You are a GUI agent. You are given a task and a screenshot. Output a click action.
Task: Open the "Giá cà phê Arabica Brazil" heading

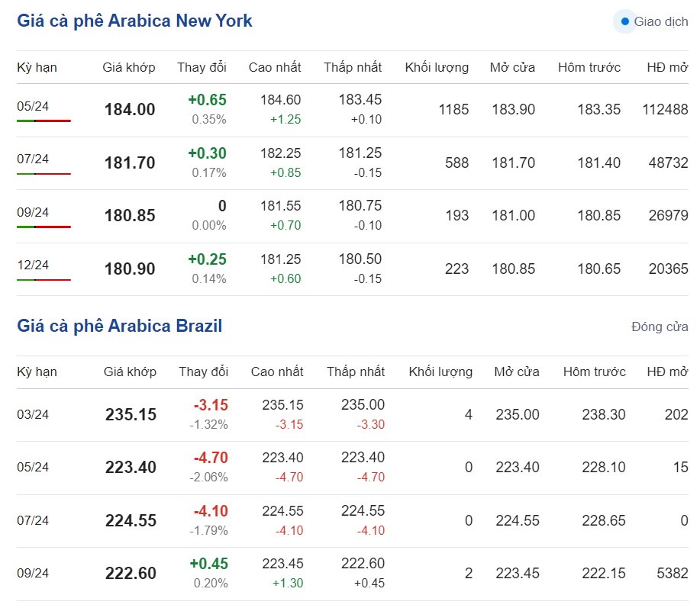click(119, 327)
